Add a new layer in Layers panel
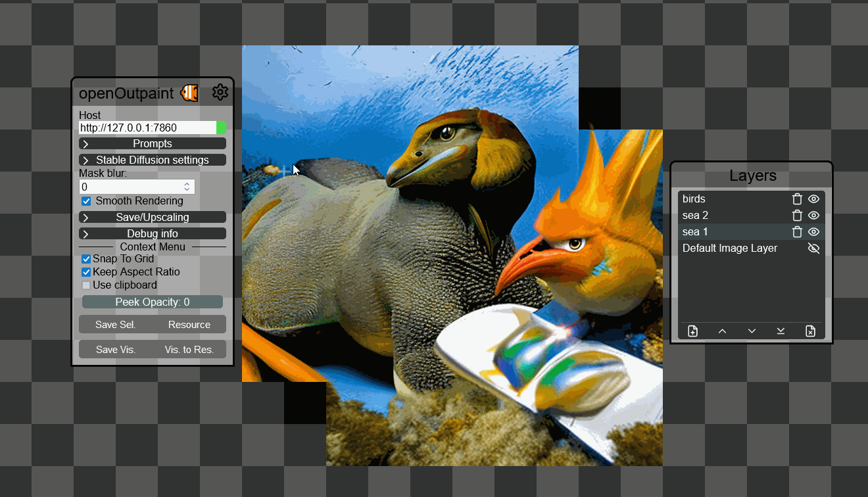The height and width of the screenshot is (497, 868). pos(692,331)
